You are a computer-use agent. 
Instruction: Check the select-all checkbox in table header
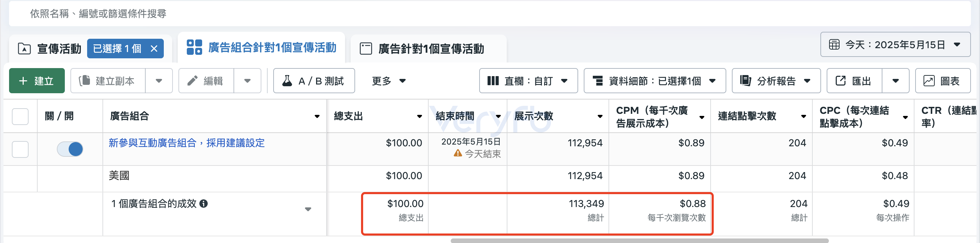(x=20, y=116)
